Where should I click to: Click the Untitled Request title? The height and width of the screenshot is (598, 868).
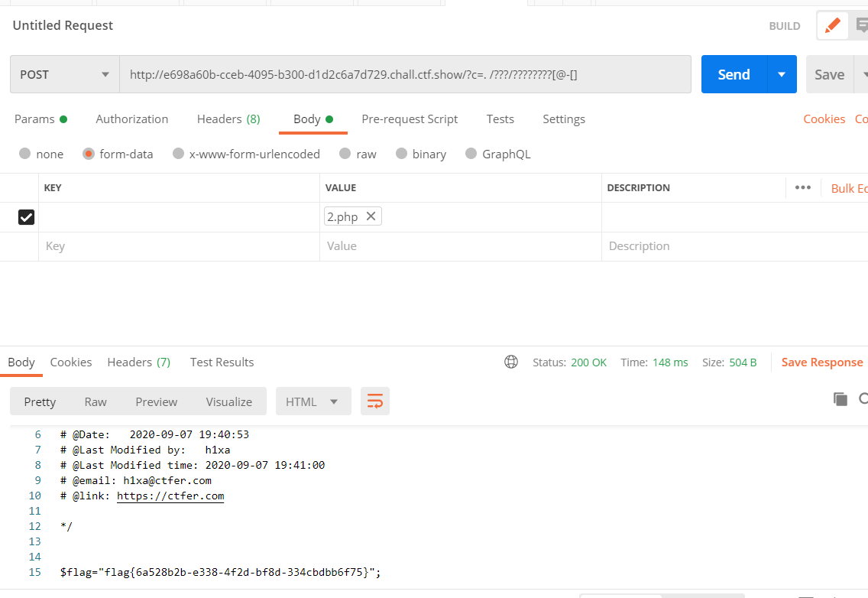click(63, 25)
